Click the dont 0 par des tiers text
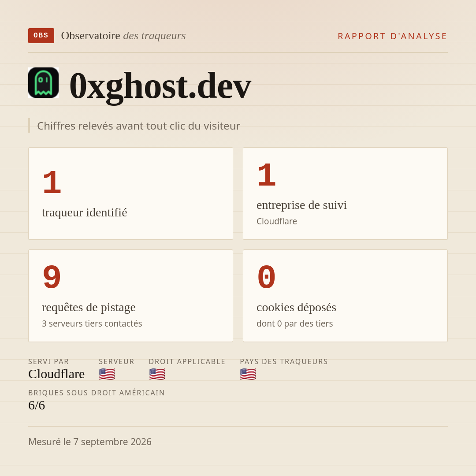The image size is (476, 476). tap(294, 324)
